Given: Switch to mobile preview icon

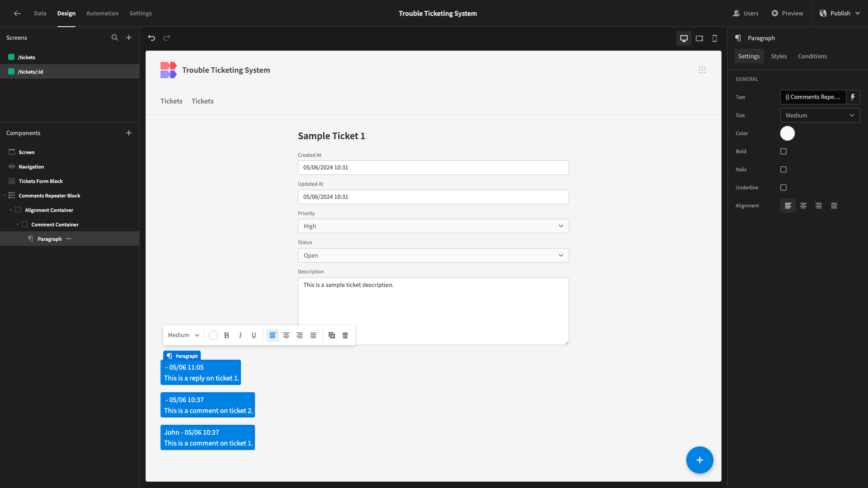Looking at the screenshot, I should 715,38.
